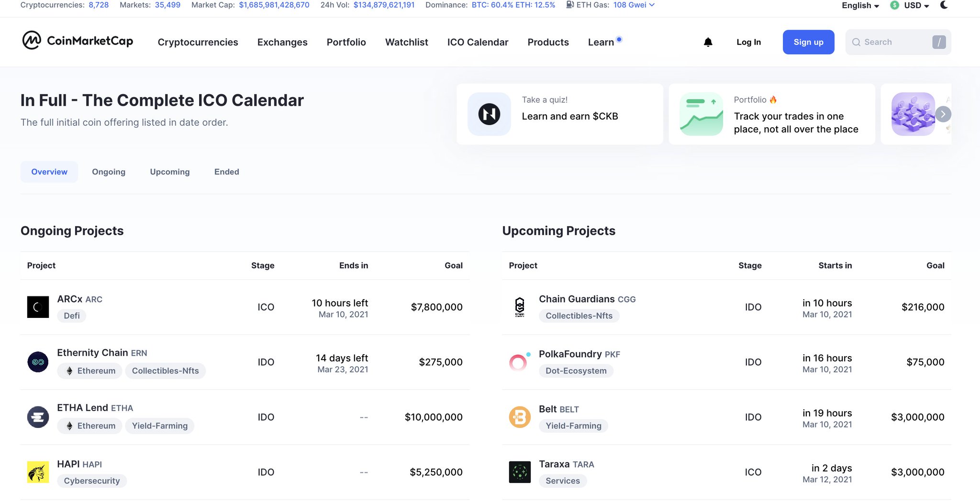Viewport: 980px width, 502px height.
Task: Open the ARCx ARC project link
Action: pyautogui.click(x=79, y=299)
